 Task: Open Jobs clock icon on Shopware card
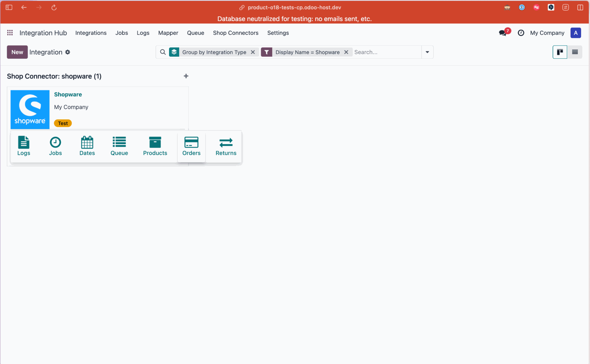[55, 146]
